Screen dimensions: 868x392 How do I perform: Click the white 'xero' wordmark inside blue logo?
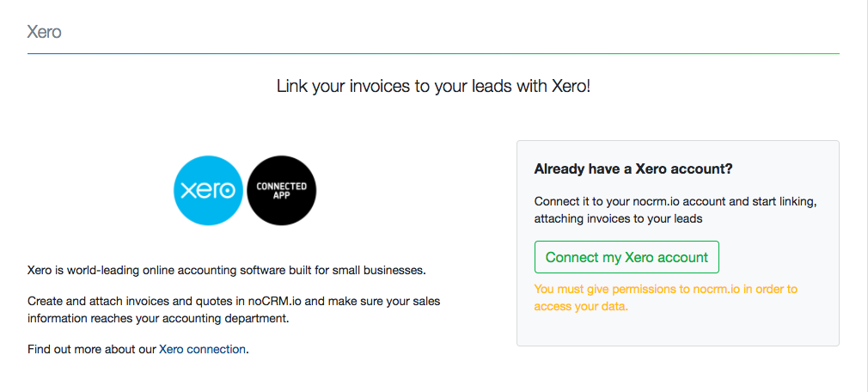pyautogui.click(x=209, y=191)
